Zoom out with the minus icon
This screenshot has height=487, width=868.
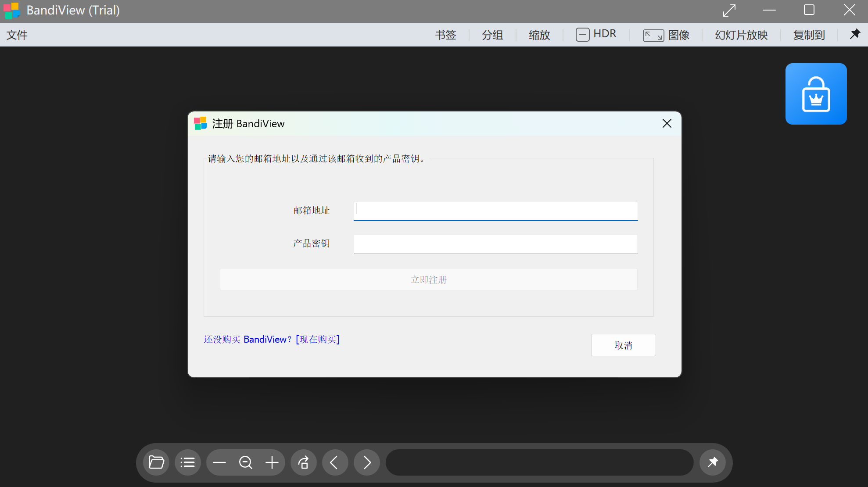pyautogui.click(x=219, y=462)
